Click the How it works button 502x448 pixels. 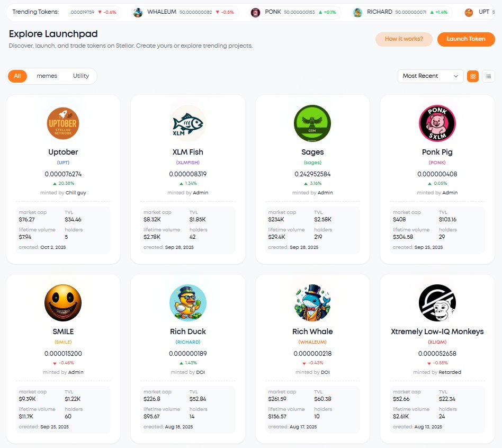pyautogui.click(x=404, y=39)
